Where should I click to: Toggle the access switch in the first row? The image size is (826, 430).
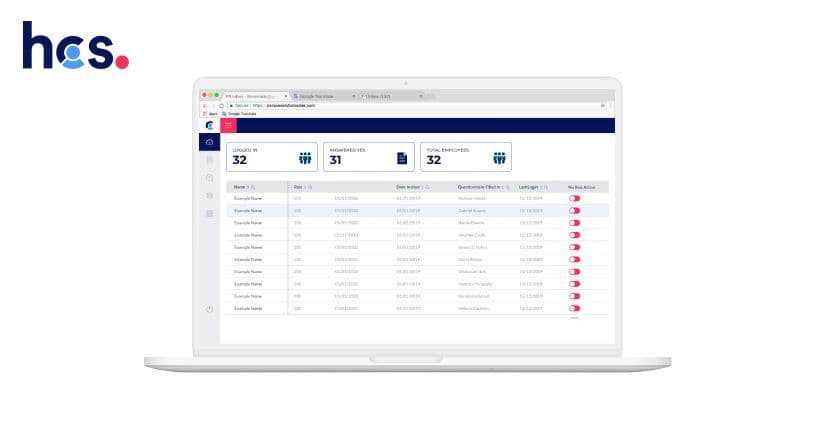(574, 199)
